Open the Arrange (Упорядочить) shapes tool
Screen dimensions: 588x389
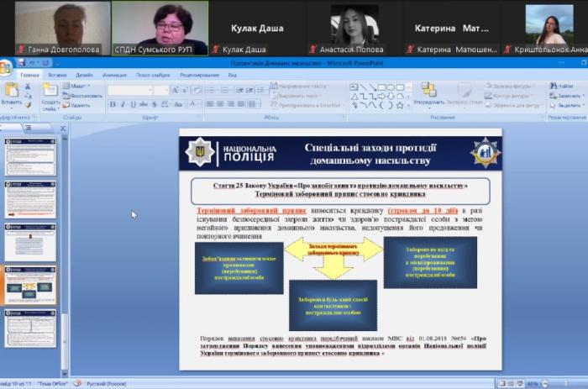click(428, 92)
